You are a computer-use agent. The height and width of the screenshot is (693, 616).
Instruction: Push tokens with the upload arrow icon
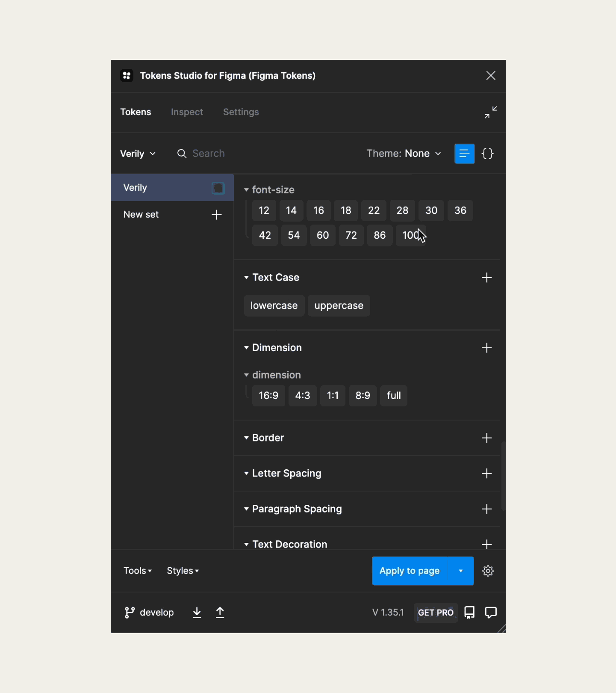[x=220, y=613]
